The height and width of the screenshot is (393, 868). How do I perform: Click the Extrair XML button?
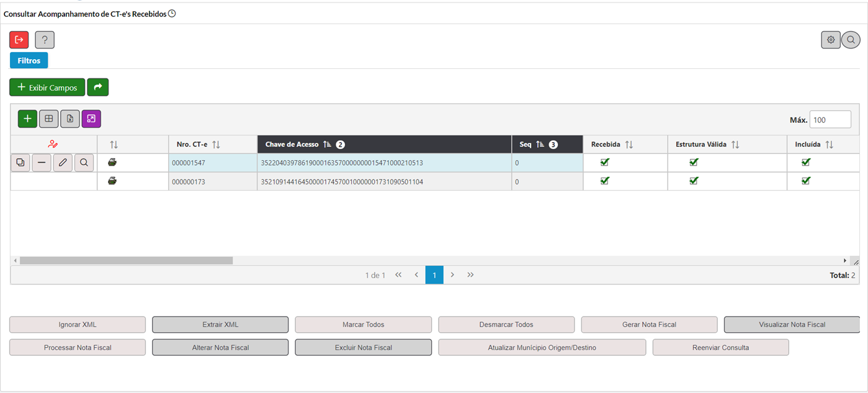(220, 325)
